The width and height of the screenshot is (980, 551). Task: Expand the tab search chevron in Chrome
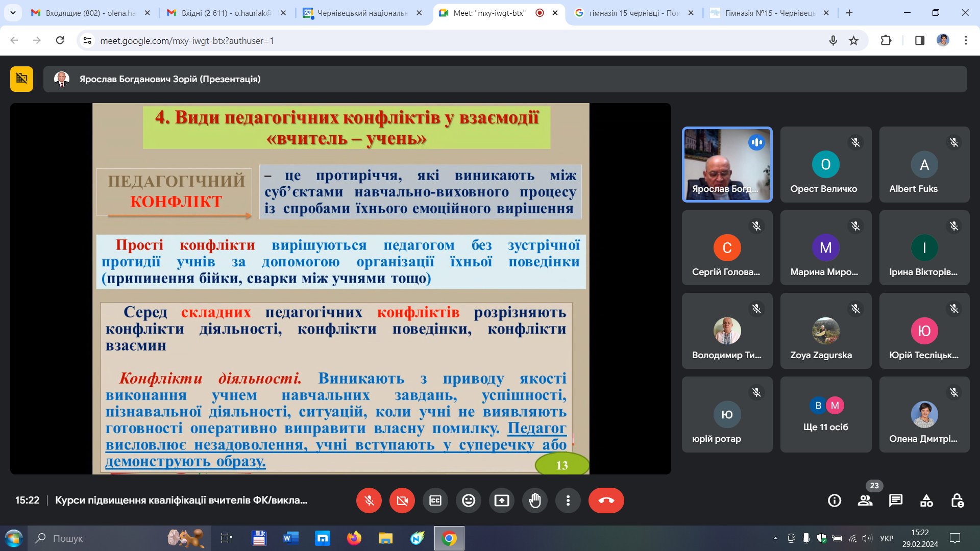(13, 13)
